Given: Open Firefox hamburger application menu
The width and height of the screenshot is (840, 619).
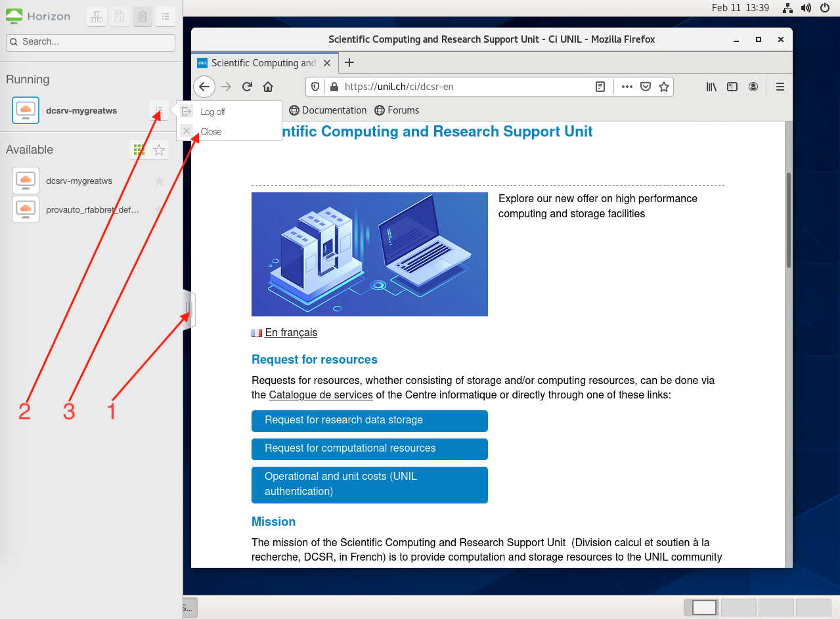Looking at the screenshot, I should point(780,87).
